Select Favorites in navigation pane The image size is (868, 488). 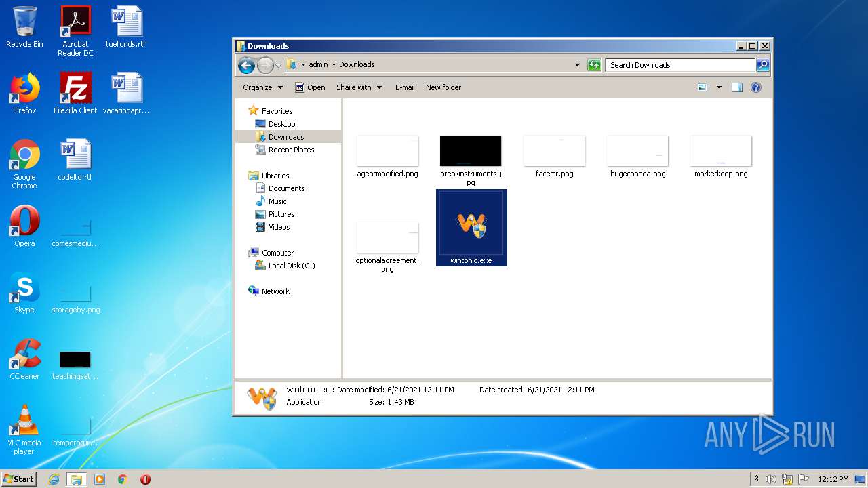tap(271, 110)
